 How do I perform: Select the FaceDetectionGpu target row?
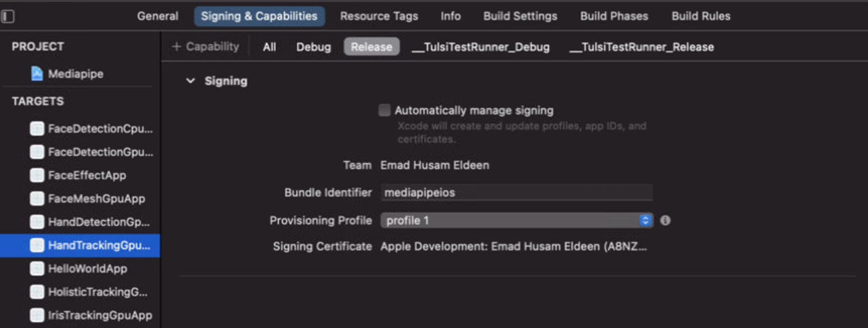click(x=80, y=152)
